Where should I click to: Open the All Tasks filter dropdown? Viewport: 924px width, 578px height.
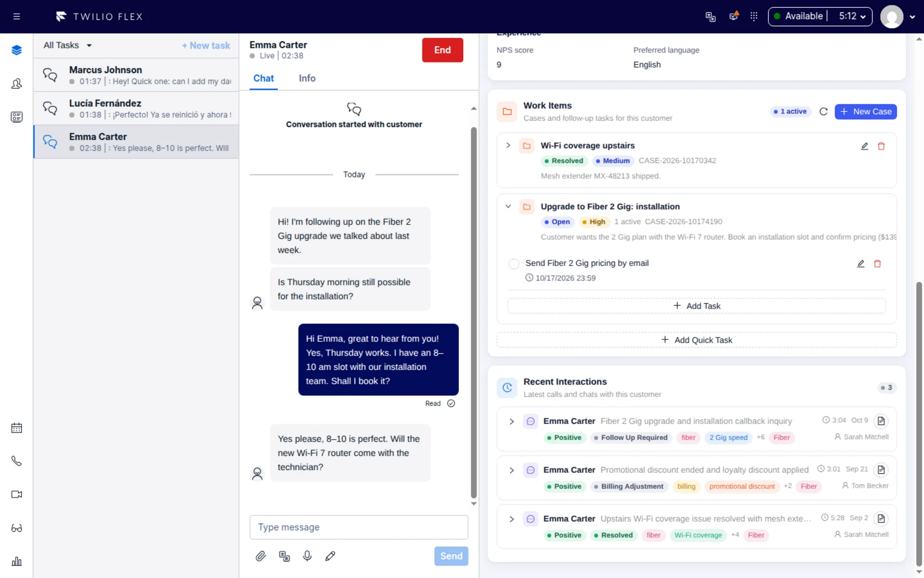pyautogui.click(x=68, y=45)
